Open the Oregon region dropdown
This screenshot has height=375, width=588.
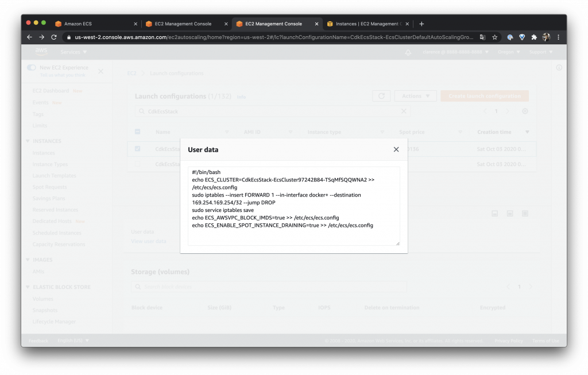[509, 52]
